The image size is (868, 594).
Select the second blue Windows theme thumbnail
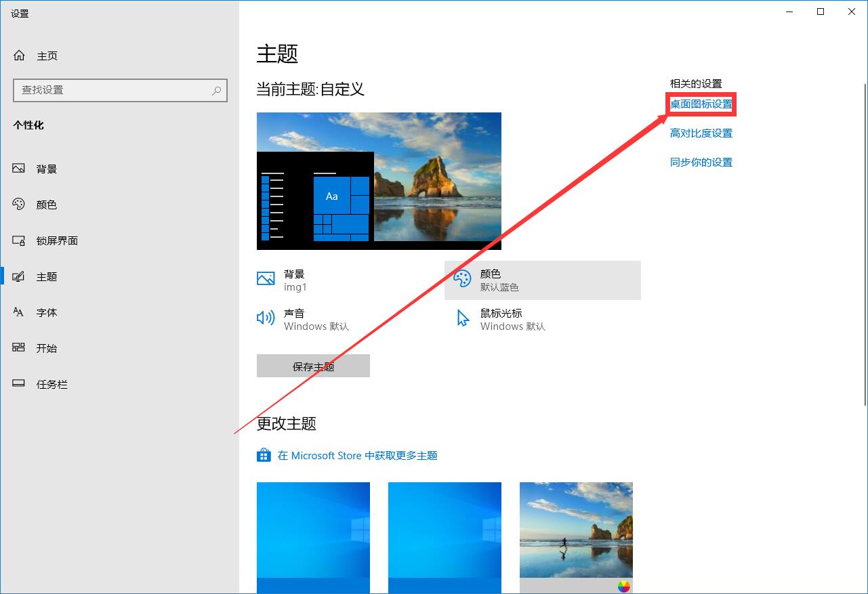[x=445, y=538]
